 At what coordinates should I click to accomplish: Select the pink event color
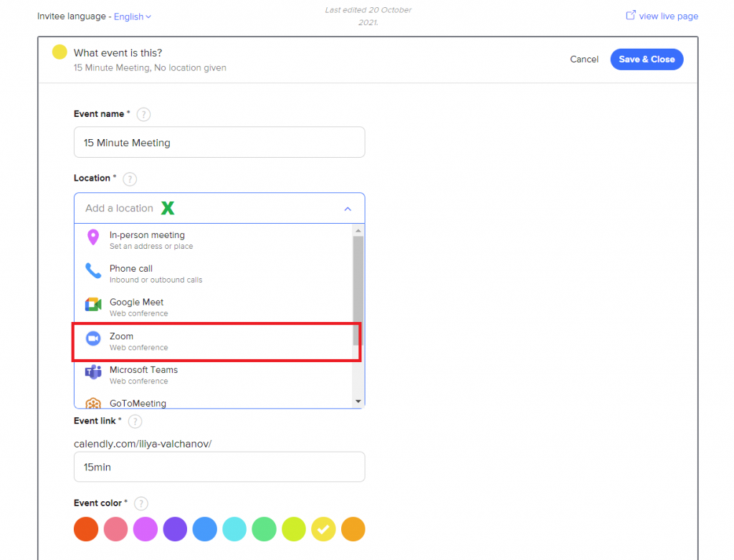(115, 529)
